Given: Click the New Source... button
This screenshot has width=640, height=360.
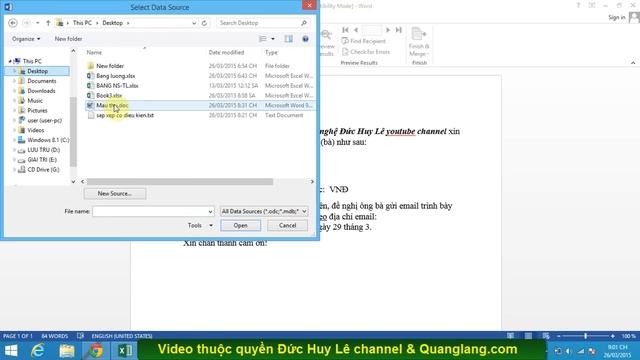Looking at the screenshot, I should point(115,193).
